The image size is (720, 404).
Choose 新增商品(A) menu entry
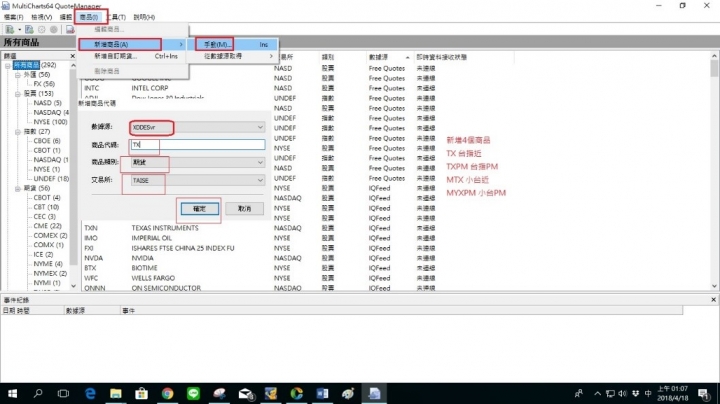coord(132,45)
